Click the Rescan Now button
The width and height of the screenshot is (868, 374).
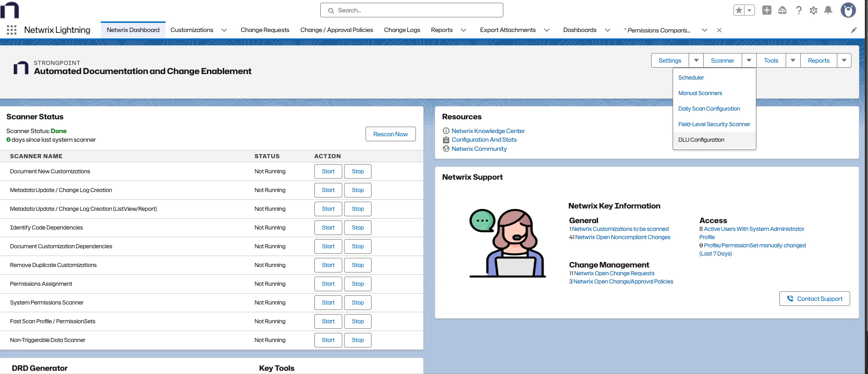click(390, 134)
